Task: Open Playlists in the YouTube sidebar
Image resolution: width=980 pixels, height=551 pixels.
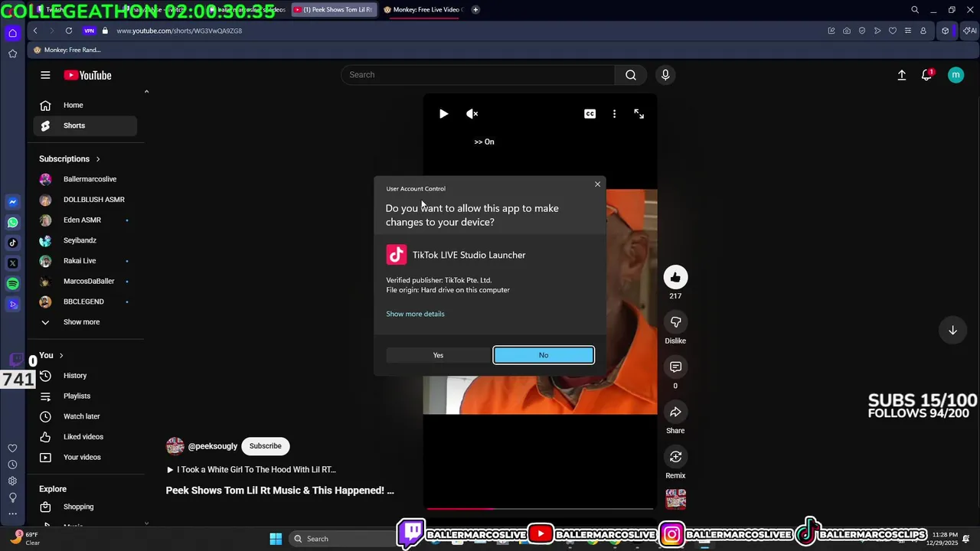Action: click(x=85, y=396)
